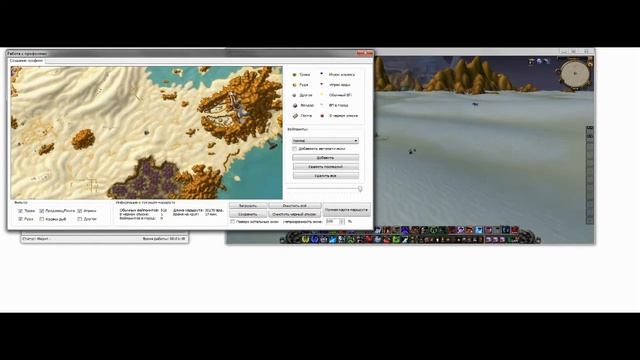
Task: Click the 'Удалить все' button
Action: 325,176
